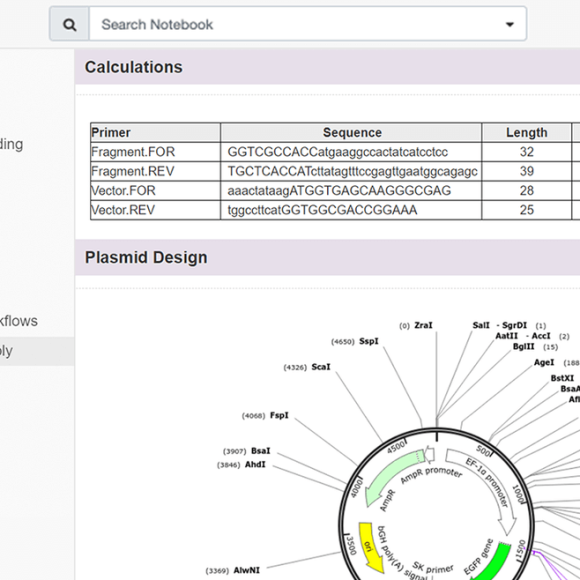Image resolution: width=580 pixels, height=580 pixels.
Task: Click the 3500 position tick label
Action: (x=351, y=546)
